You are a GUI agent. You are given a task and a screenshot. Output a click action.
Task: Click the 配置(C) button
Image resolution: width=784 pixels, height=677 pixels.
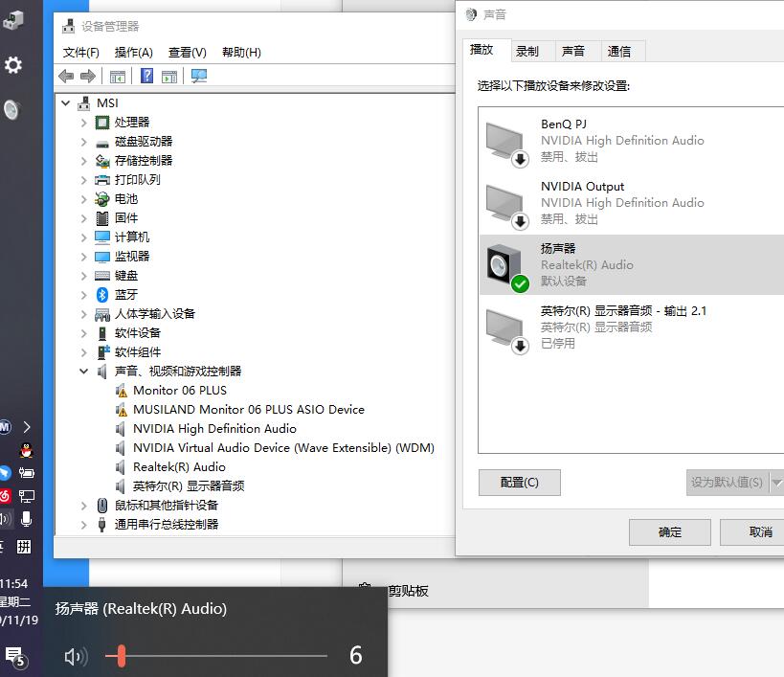tap(519, 482)
